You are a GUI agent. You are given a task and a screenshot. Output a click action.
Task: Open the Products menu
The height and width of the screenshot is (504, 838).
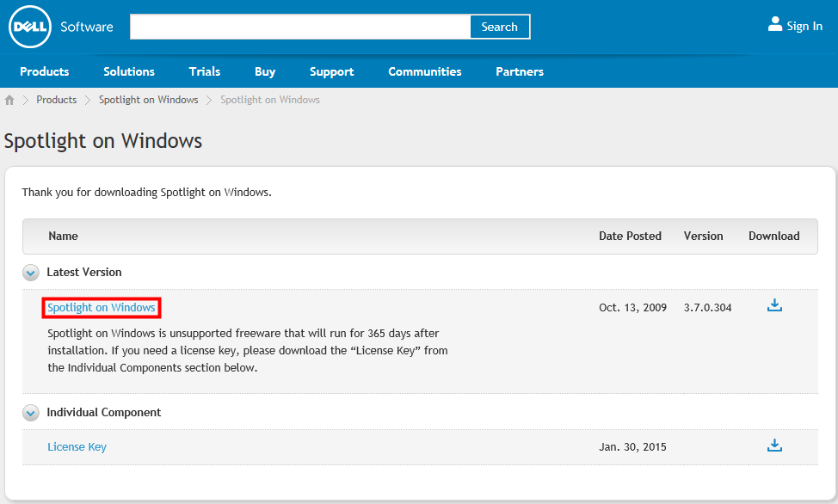45,71
